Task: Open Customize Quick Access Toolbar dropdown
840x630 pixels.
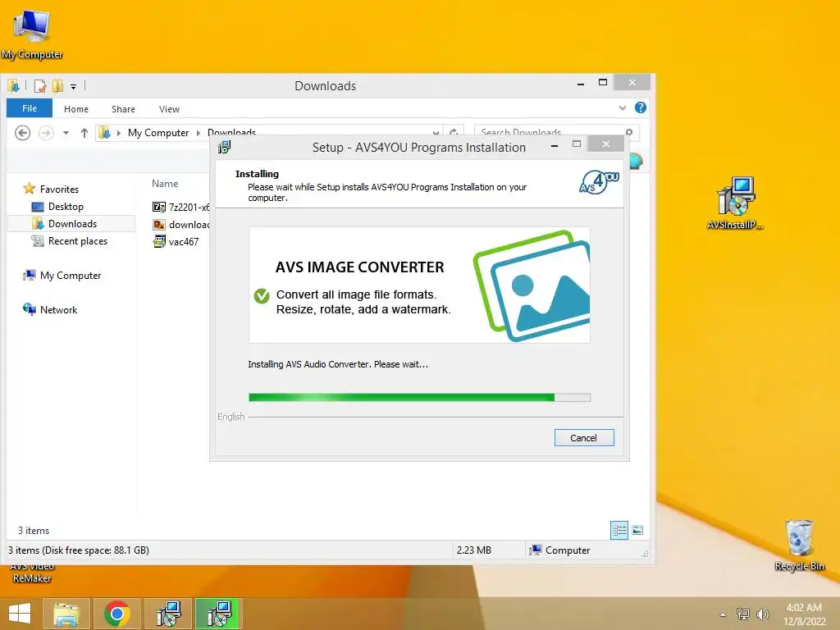Action: point(73,86)
